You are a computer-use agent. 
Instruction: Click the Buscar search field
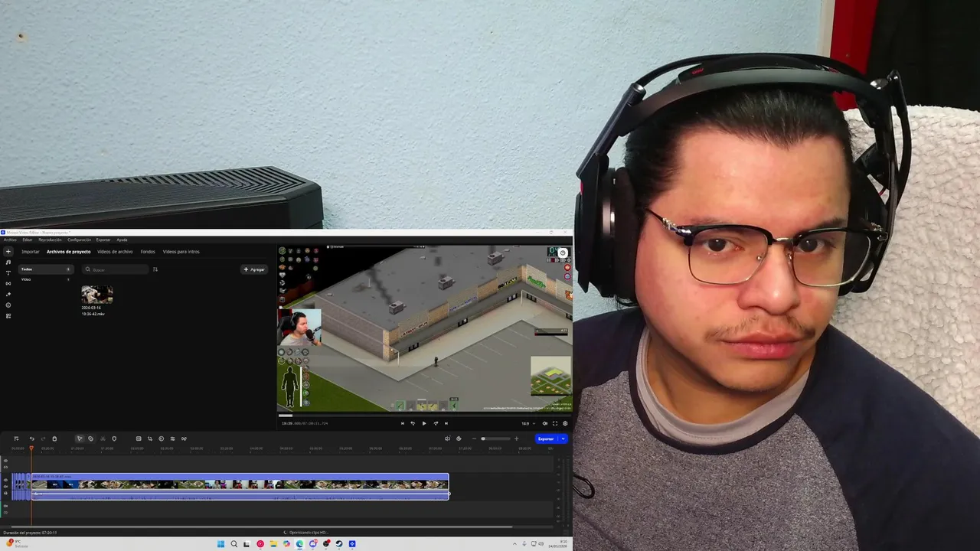point(116,269)
